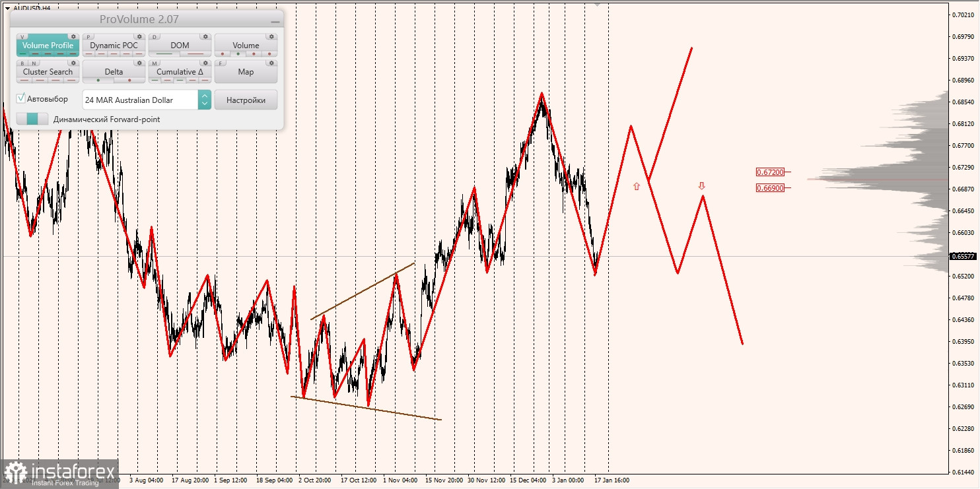The image size is (980, 489).
Task: Select the upper brown trendline on chart
Action: coord(363,291)
